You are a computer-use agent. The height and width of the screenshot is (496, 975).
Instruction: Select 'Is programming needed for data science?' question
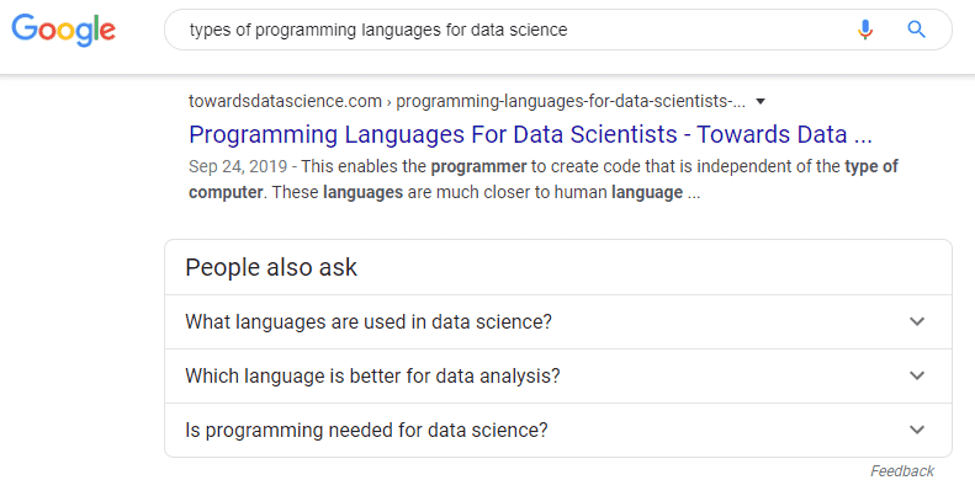366,430
